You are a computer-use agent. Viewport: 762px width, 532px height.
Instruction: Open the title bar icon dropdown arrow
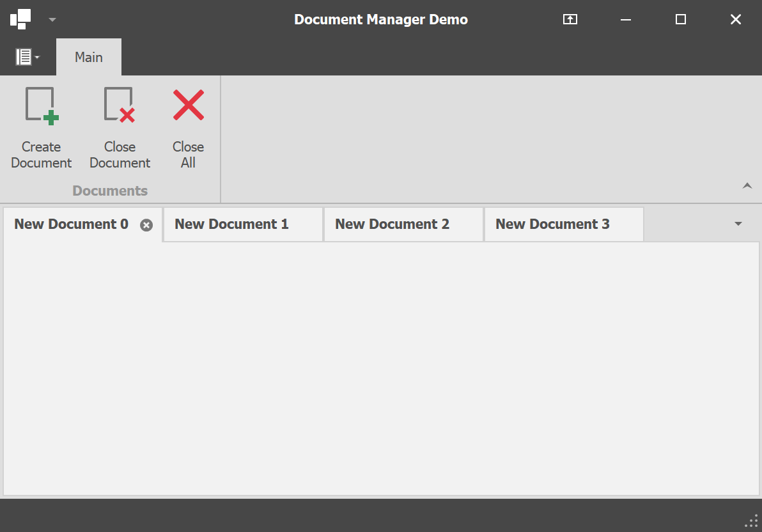pyautogui.click(x=52, y=19)
